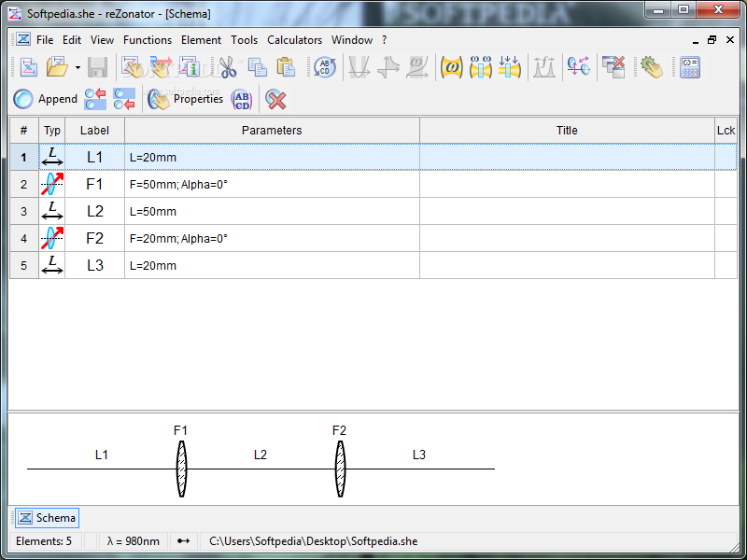Open the stability map parabola icon

[359, 67]
